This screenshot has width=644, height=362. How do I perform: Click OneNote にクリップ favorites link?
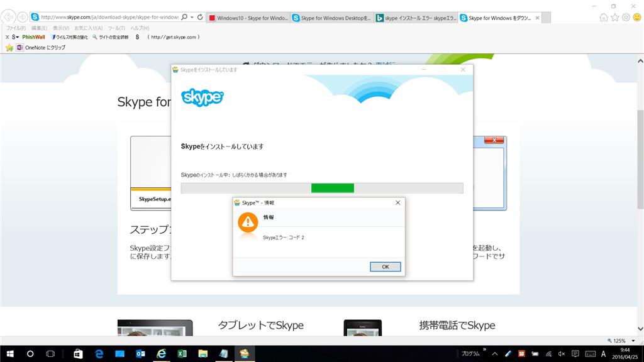41,48
